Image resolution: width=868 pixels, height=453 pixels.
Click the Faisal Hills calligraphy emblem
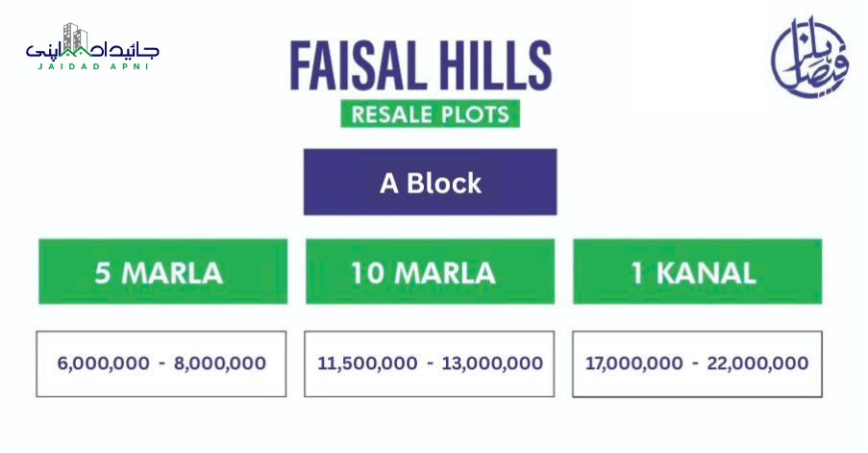(809, 60)
